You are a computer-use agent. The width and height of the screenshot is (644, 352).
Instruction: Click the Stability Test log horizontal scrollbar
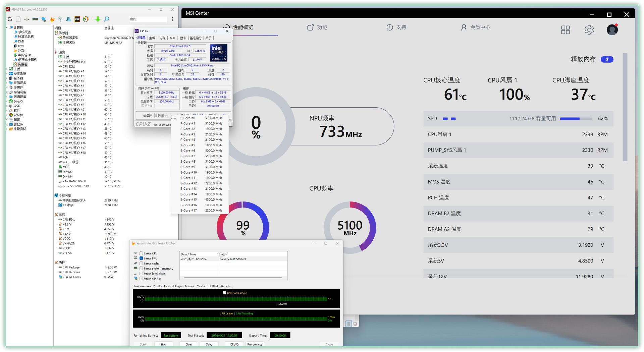point(233,278)
